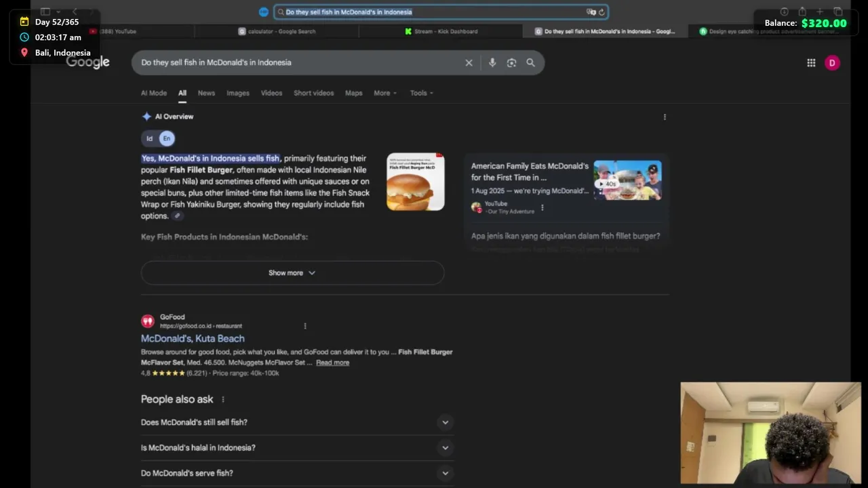Screen dimensions: 868x488
Task: Click the magnifier search button
Action: (530, 62)
